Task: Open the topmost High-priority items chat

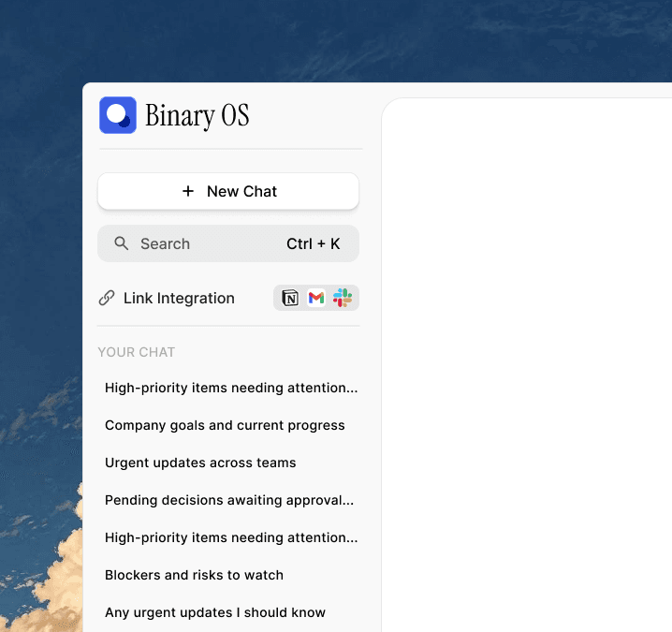Action: (x=230, y=388)
